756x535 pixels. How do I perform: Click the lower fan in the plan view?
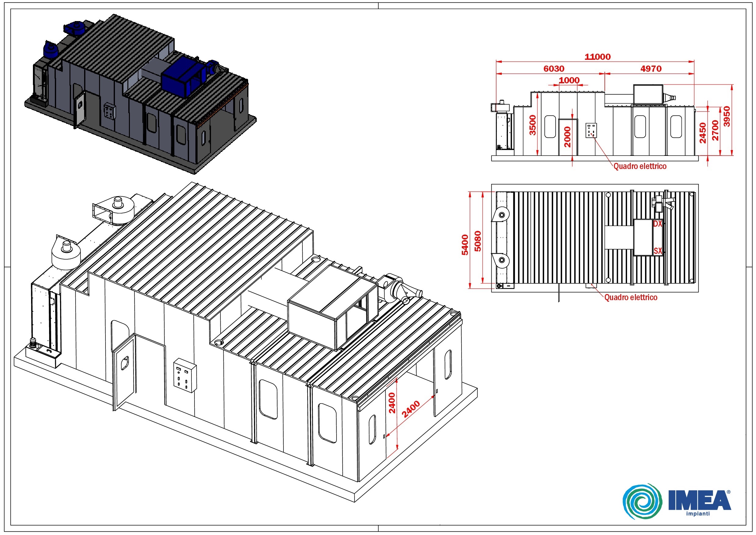pos(501,260)
